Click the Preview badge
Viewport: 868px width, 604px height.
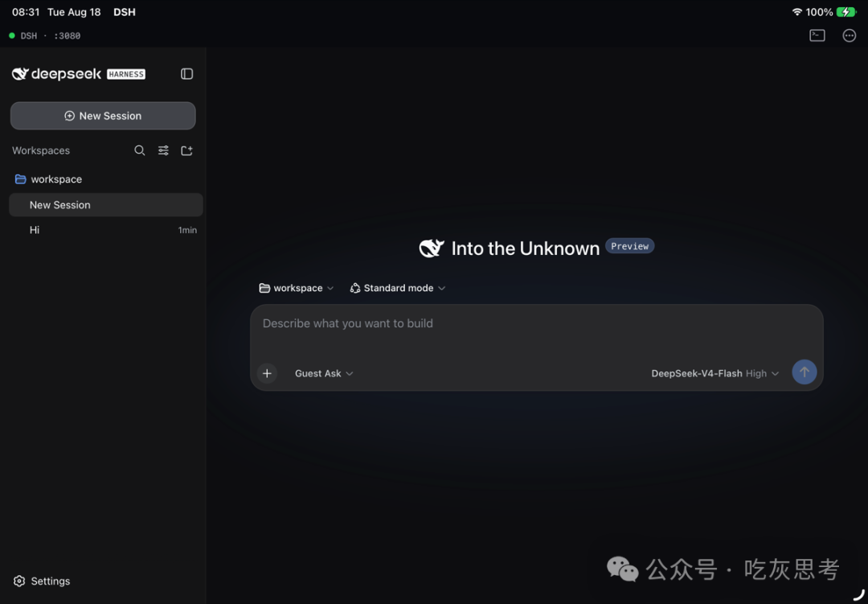[x=629, y=246]
